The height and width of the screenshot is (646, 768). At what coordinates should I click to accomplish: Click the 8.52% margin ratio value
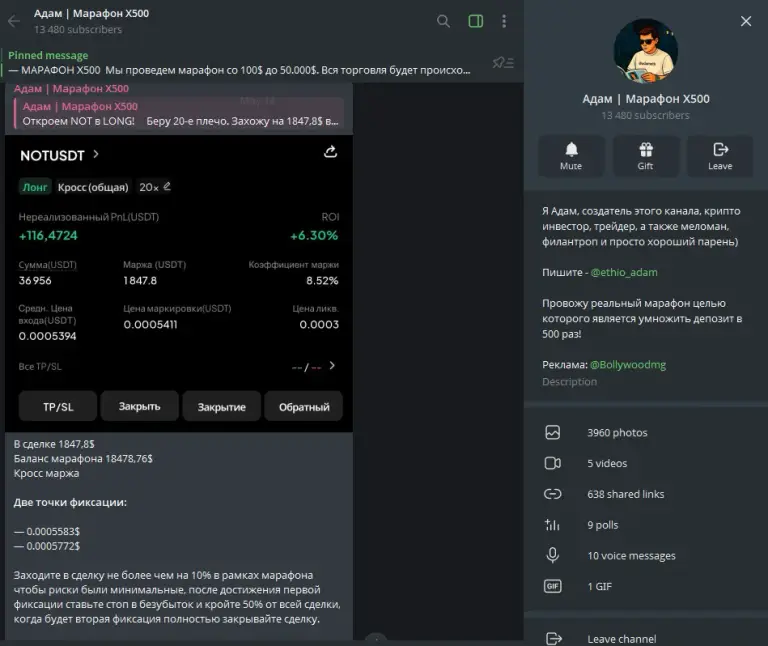pos(322,281)
